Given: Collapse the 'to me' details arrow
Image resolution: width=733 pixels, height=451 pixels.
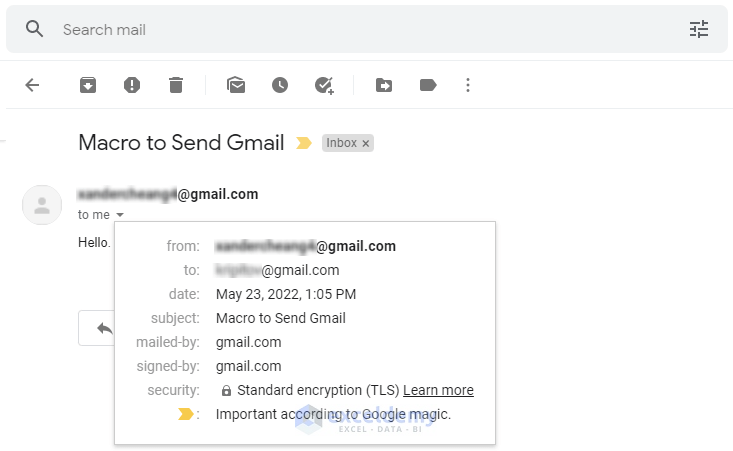Looking at the screenshot, I should (x=120, y=215).
